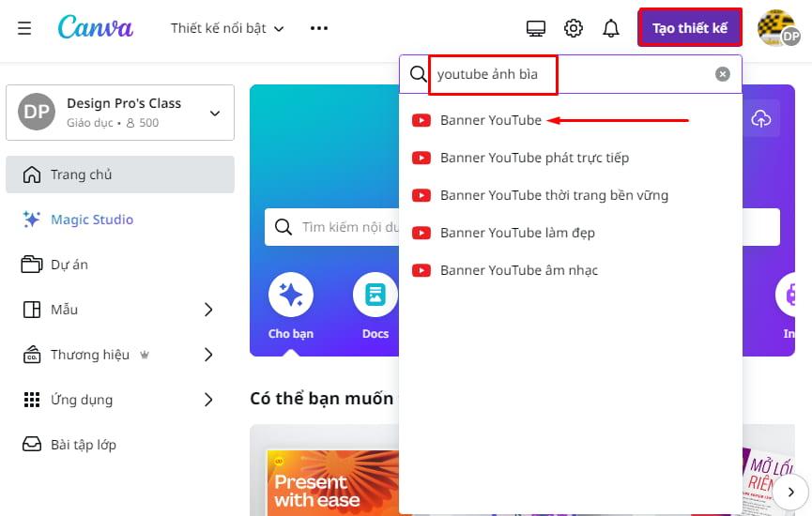Expand Design Pro's Class team switcher
The width and height of the screenshot is (812, 516).
(x=120, y=113)
